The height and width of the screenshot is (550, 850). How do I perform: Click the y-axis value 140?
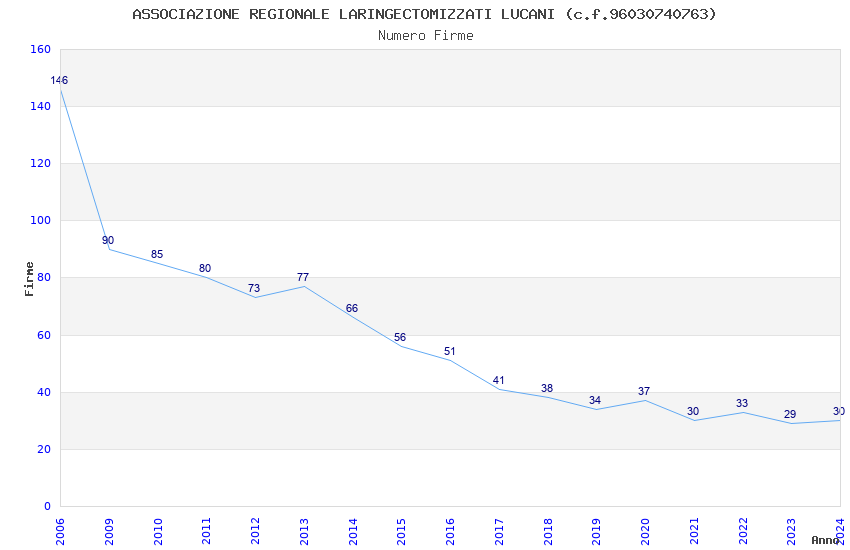click(41, 106)
